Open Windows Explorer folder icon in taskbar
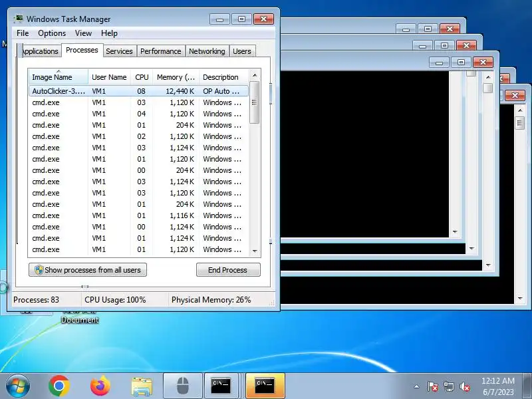Viewport: 532px width, 399px height. [x=142, y=386]
